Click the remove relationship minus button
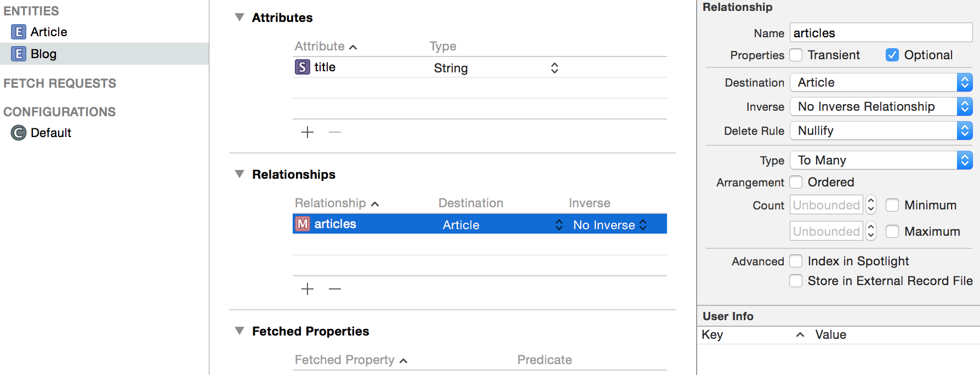 334,289
